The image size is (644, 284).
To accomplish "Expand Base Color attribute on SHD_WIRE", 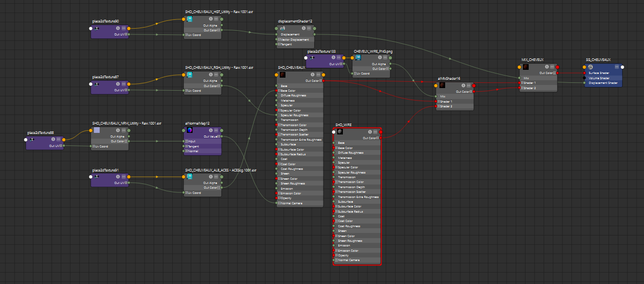I will point(337,148).
